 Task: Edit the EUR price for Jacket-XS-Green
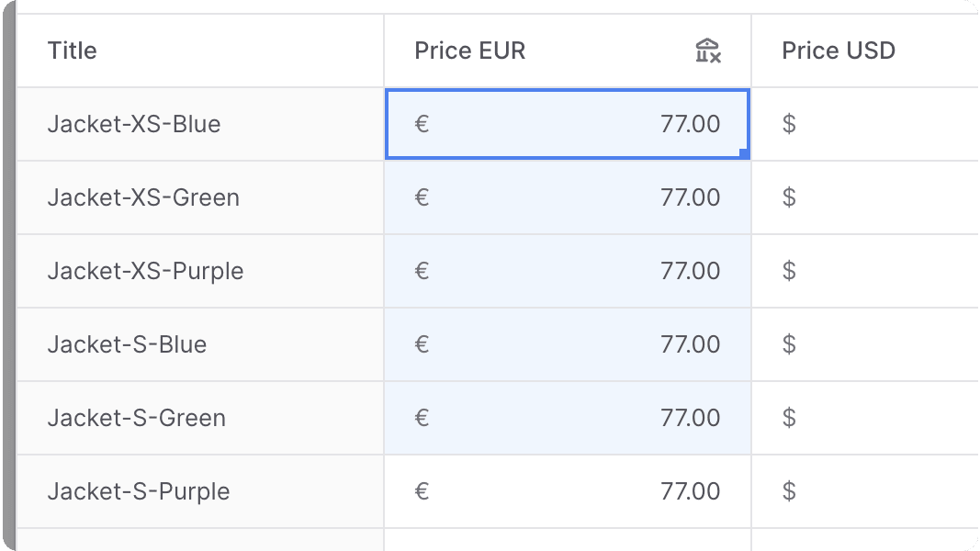pyautogui.click(x=568, y=197)
